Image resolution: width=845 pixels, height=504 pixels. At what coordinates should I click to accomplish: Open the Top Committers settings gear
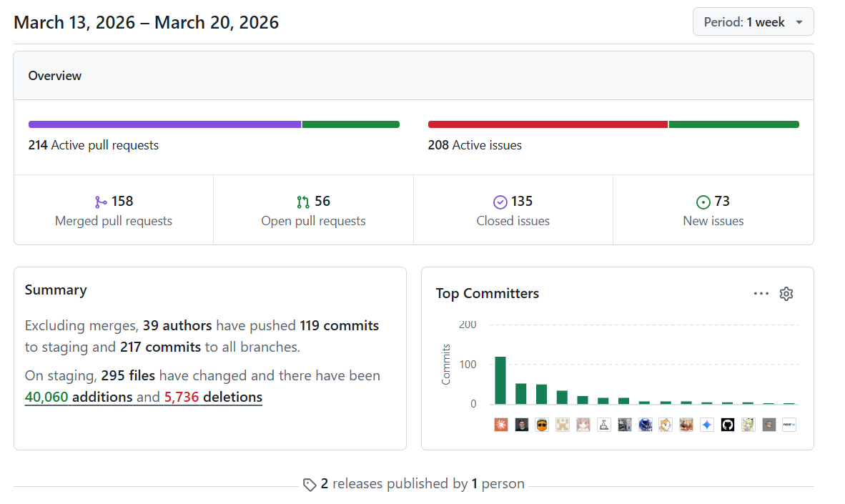coord(786,294)
